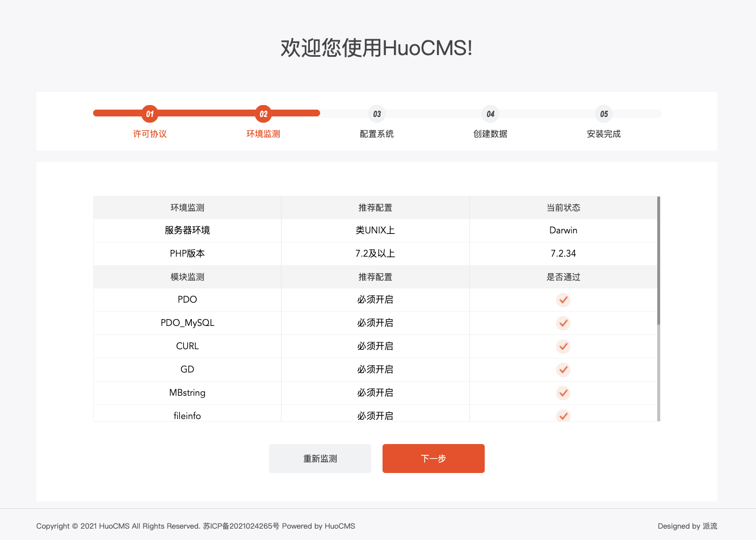Click the 7.2.34 version cell

click(563, 254)
